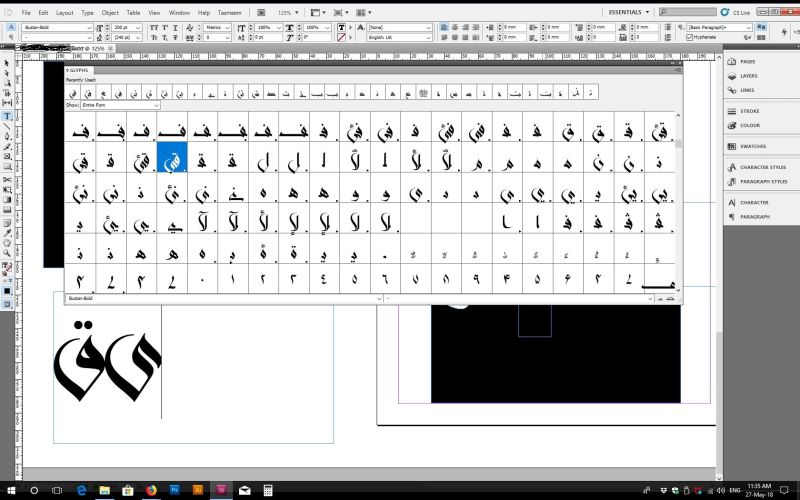Viewport: 800px width, 500px height.
Task: Select the Type tool
Action: pos(7,116)
